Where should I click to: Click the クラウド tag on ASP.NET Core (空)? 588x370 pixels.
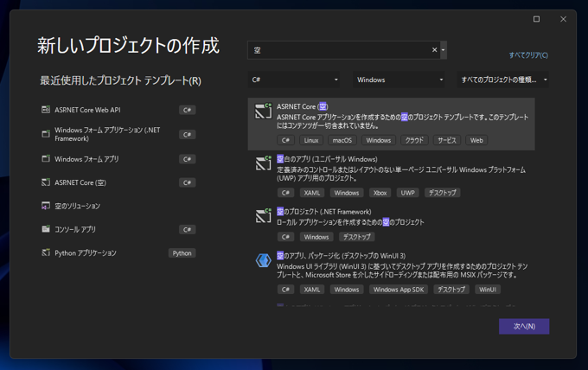point(414,140)
